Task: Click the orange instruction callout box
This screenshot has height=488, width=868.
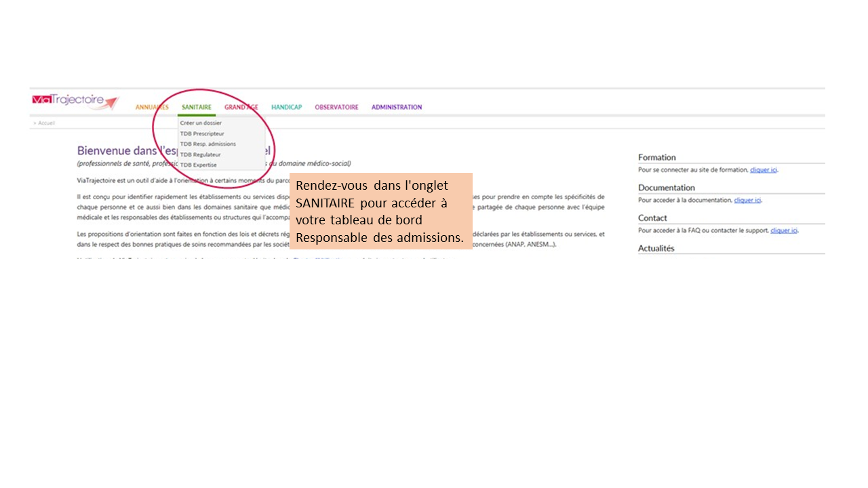Action: point(380,211)
